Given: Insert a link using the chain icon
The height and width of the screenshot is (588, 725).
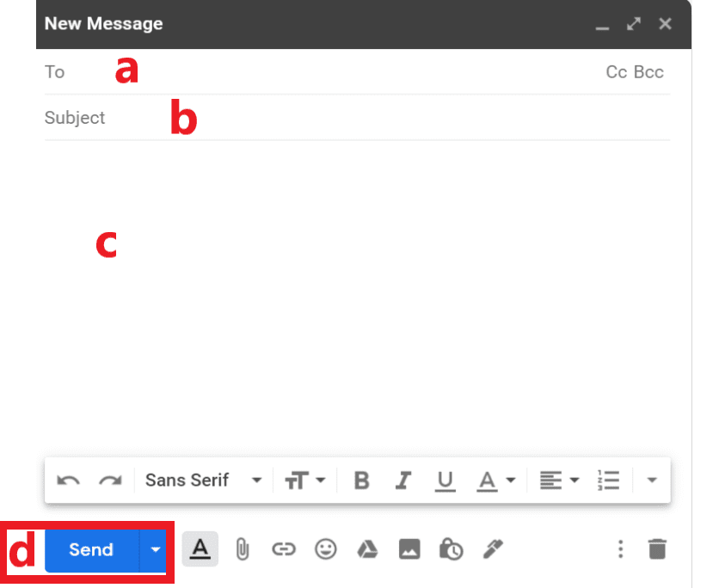Looking at the screenshot, I should click(283, 549).
